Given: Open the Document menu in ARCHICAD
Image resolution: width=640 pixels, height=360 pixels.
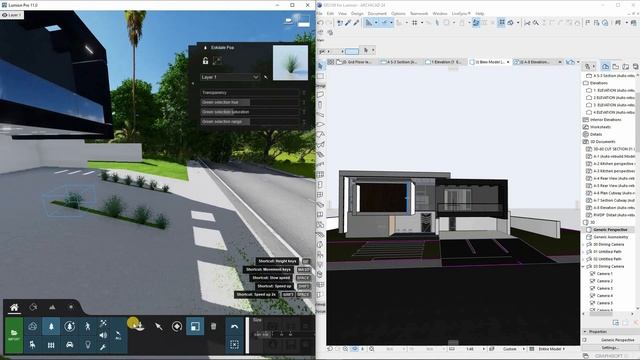Looking at the screenshot, I should [x=377, y=13].
